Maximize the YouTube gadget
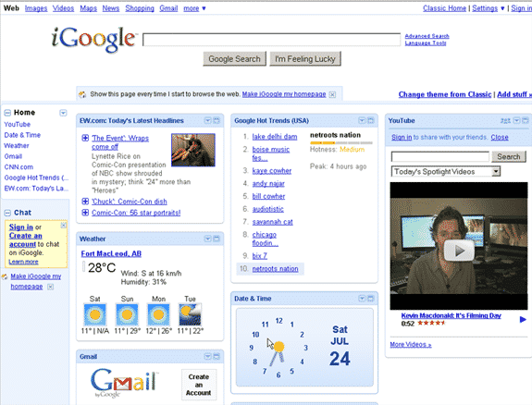 526,120
